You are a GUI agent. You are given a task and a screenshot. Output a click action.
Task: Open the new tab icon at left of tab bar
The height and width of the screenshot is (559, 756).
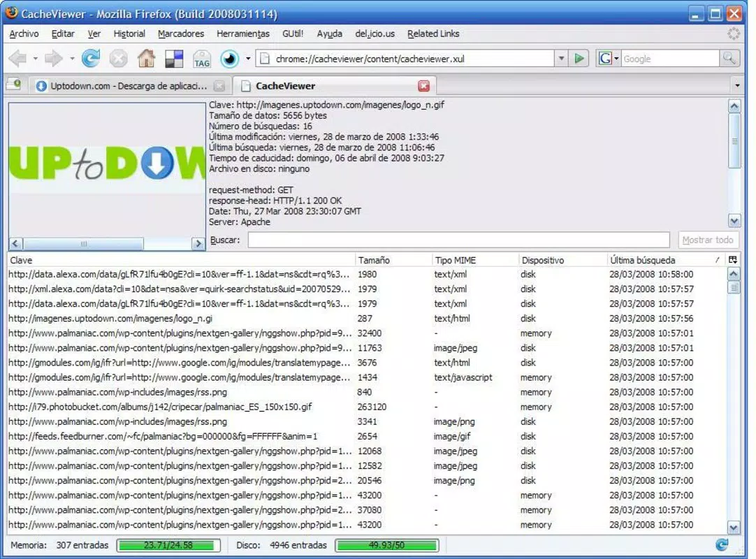15,85
